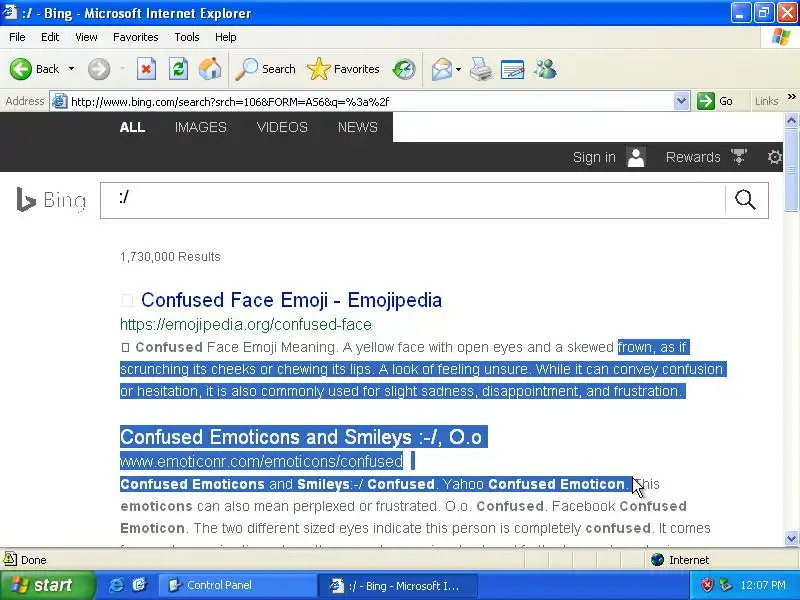800x600 pixels.
Task: Click the Sign in profile avatar icon
Action: (636, 157)
